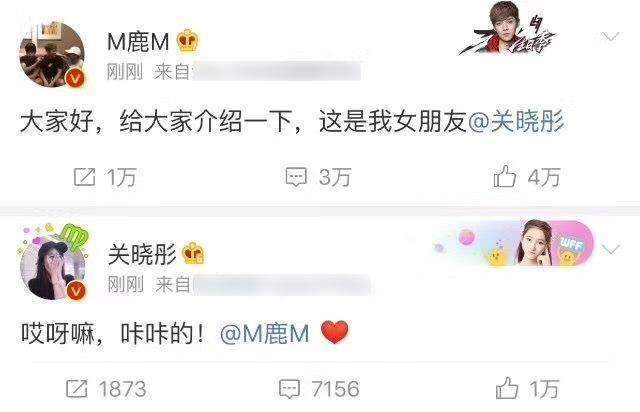Screen dimensions: 640x412
Task: Expand the options chevron on M鹿M's post
Action: pyautogui.click(x=611, y=37)
